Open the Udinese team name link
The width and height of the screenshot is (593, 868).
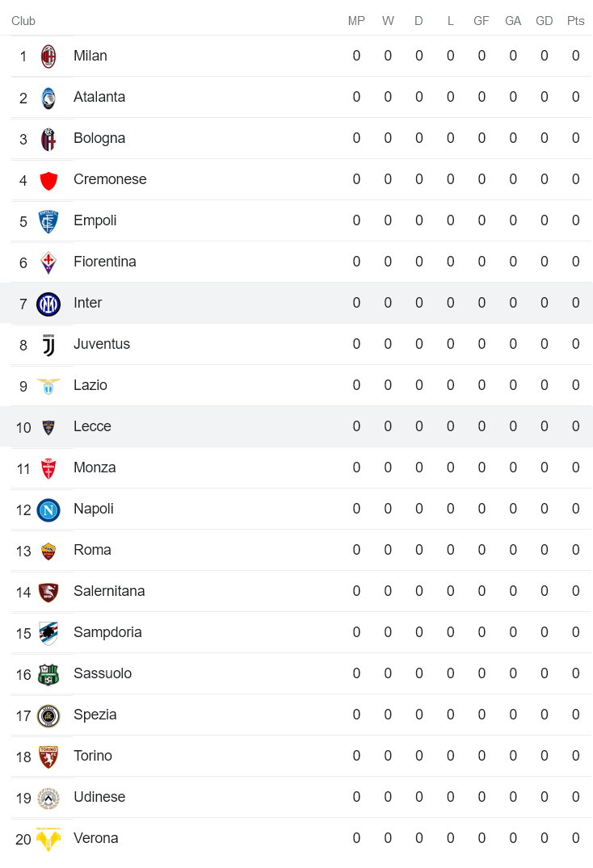pyautogui.click(x=99, y=797)
